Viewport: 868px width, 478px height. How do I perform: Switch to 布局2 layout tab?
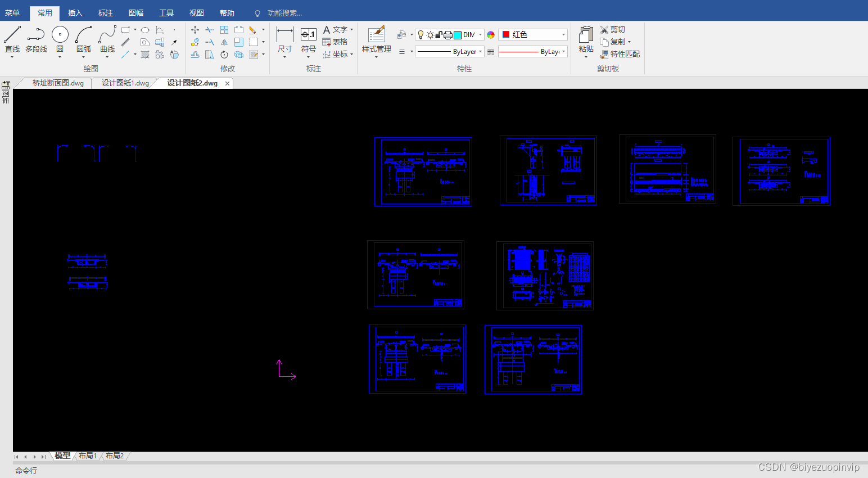tap(115, 456)
